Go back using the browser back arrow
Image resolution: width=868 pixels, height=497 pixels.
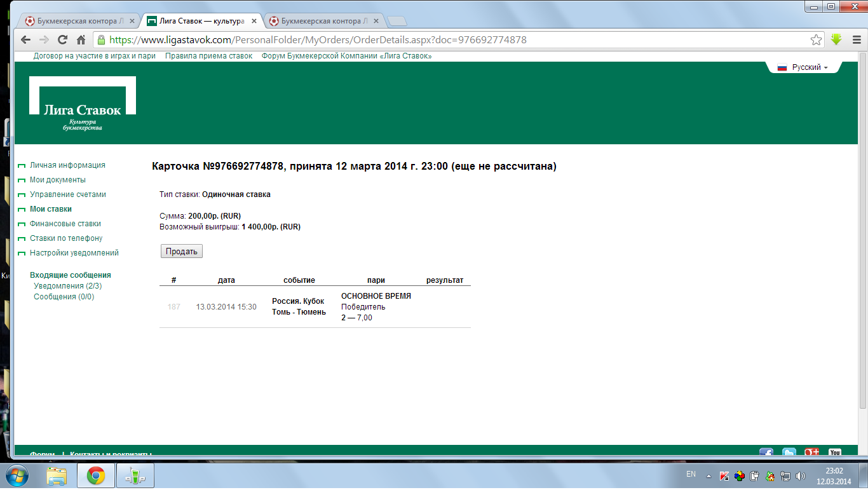pyautogui.click(x=26, y=39)
